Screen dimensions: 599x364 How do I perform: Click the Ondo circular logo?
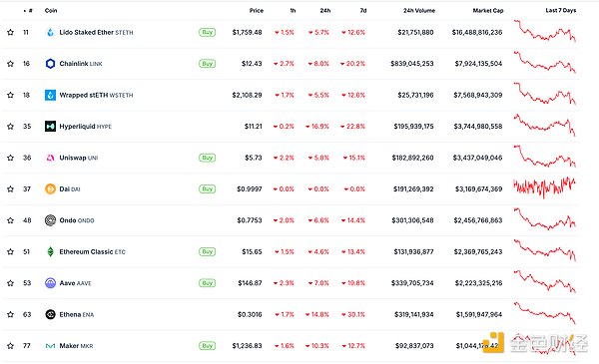click(50, 220)
